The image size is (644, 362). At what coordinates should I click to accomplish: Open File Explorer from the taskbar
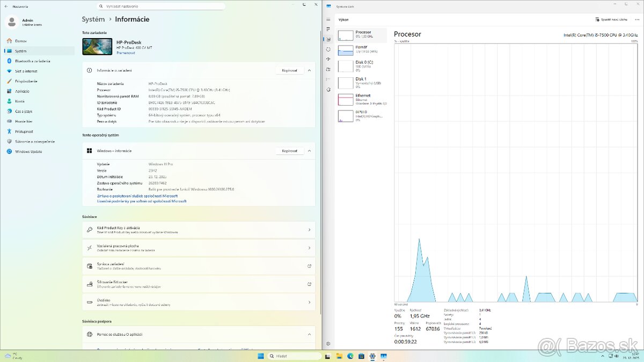click(x=340, y=356)
